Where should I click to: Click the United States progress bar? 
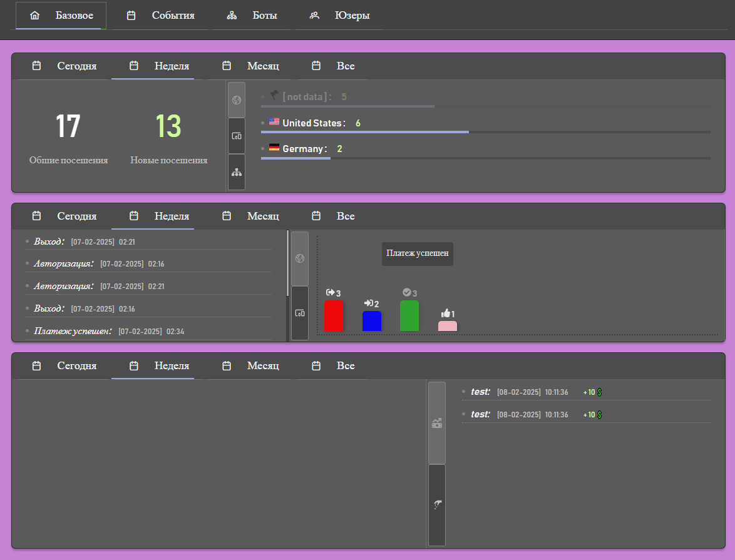[486, 132]
